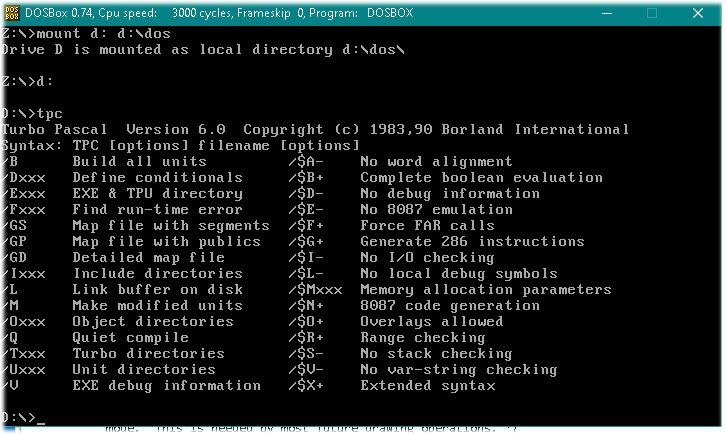The width and height of the screenshot is (726, 434).
Task: Click the DOSBox icon in title bar
Action: pyautogui.click(x=12, y=13)
